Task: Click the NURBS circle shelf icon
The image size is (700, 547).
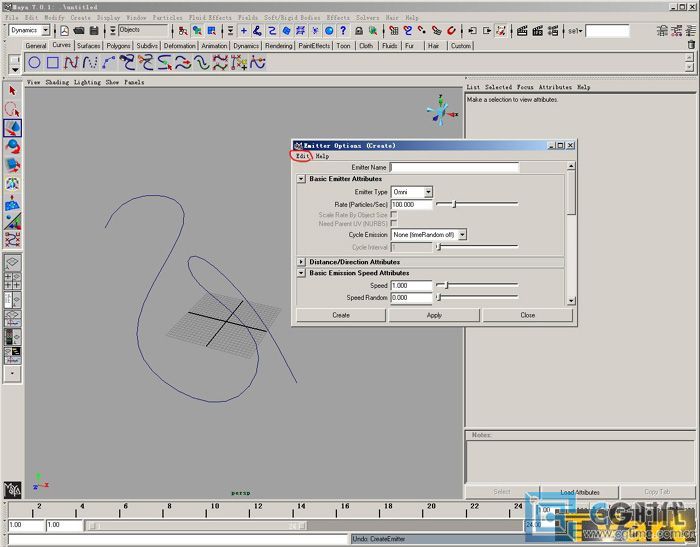Action: [34, 63]
